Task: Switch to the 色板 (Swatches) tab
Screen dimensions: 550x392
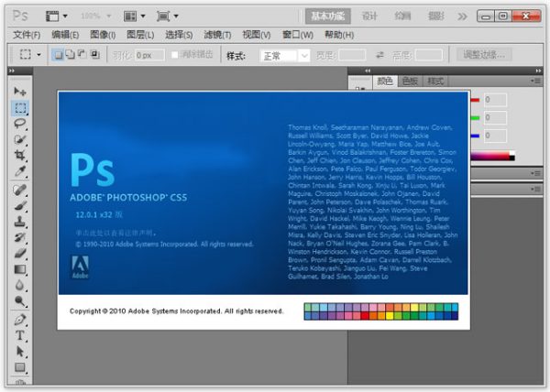Action: click(x=409, y=81)
